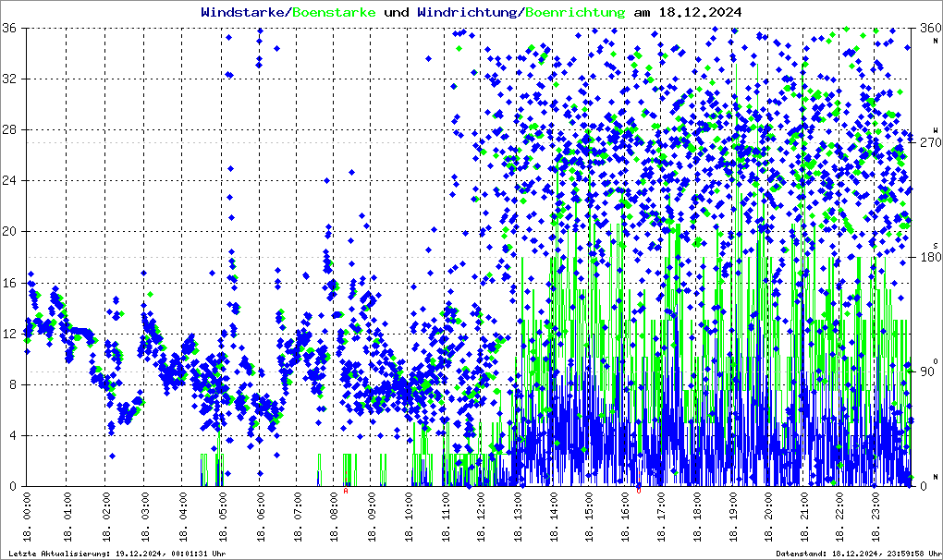Click the green 'Boenstarke' title label
This screenshot has height=560, width=943.
(334, 13)
